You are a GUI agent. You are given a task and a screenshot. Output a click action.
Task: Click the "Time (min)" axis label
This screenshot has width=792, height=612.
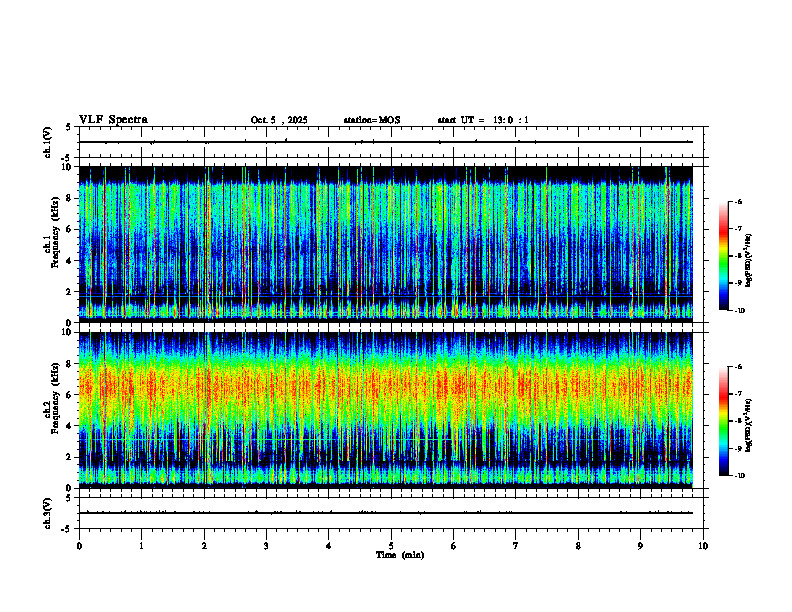(400, 555)
